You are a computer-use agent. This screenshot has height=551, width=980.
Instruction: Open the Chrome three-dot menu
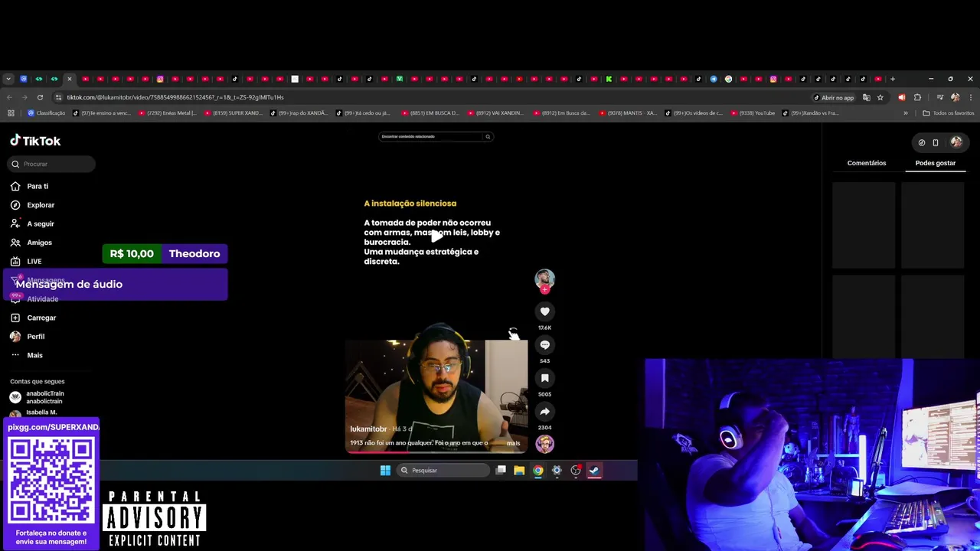[970, 97]
